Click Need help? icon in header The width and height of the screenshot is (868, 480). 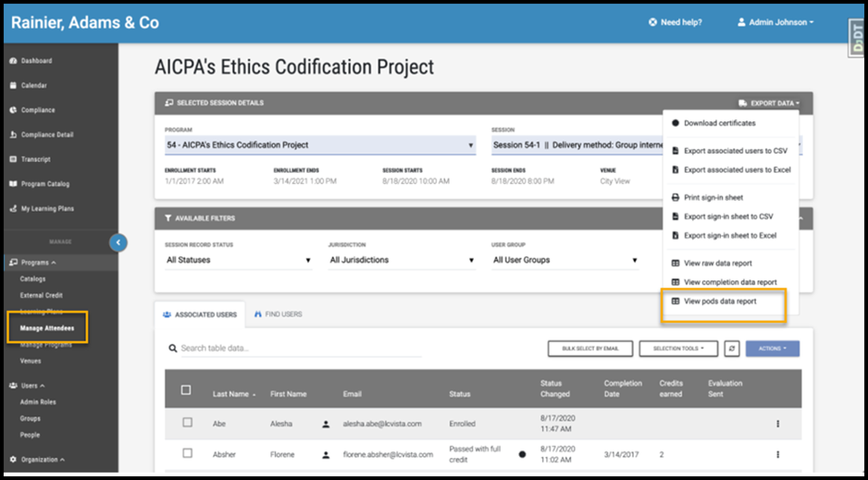tap(653, 22)
